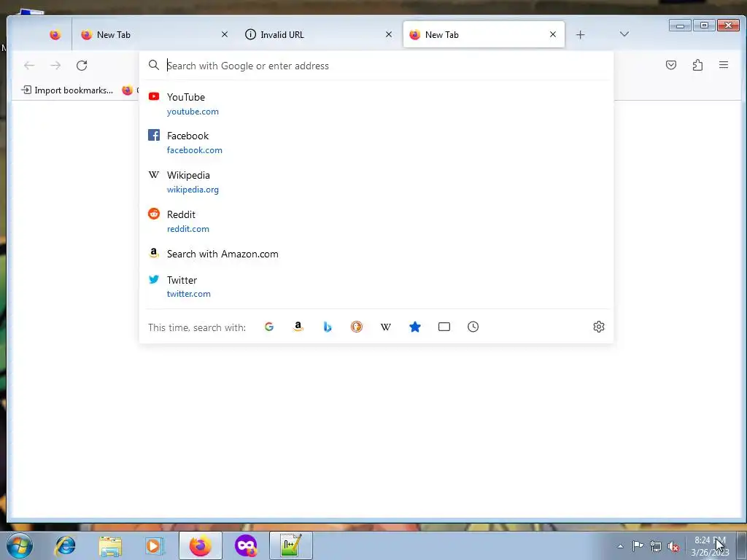Close the active New Tab tab
The image size is (747, 560).
pos(553,35)
